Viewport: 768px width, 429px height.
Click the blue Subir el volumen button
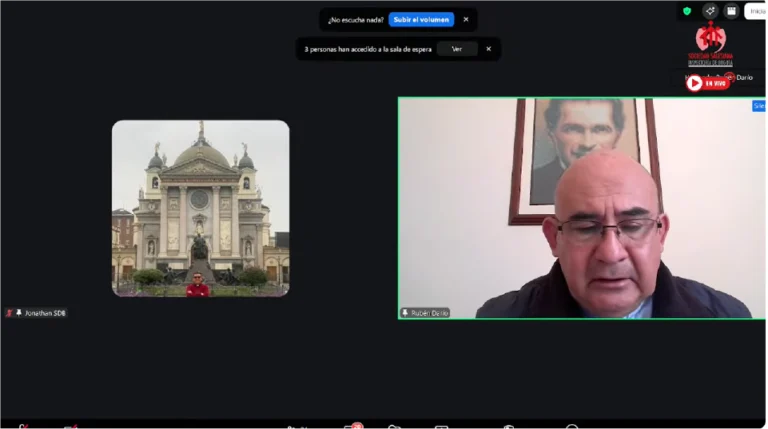[421, 19]
